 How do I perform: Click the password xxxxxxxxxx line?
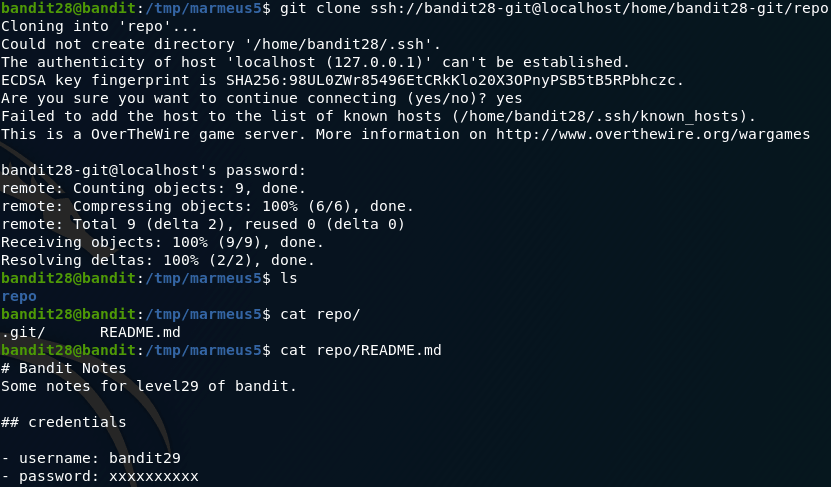coord(100,476)
